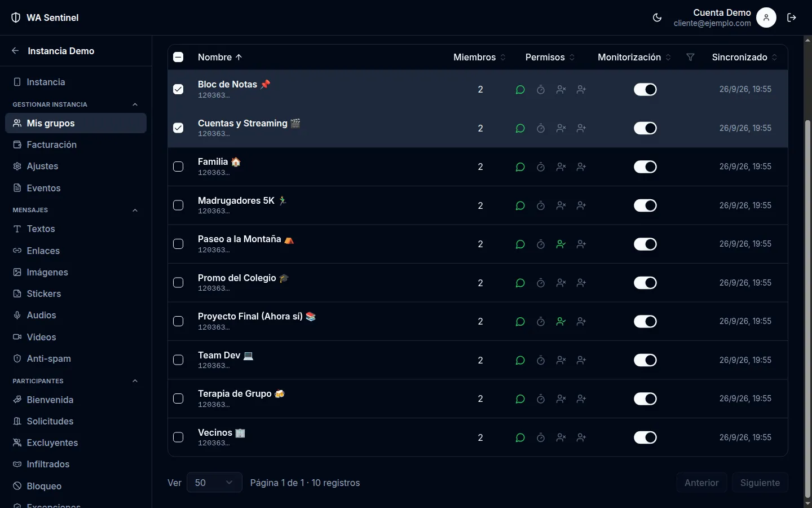Viewport: 812px width, 508px height.
Task: Click remove-member icon for Terapia de Grupo
Action: pos(561,399)
